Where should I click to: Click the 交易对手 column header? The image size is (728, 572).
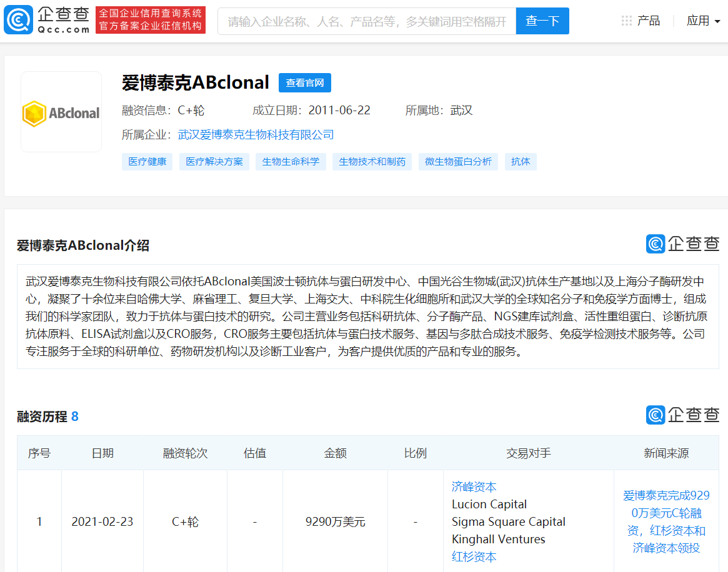529,453
